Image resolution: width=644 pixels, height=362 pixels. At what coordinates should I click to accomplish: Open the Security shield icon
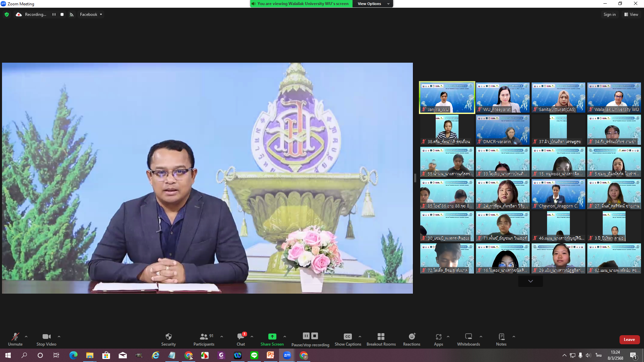pyautogui.click(x=168, y=337)
